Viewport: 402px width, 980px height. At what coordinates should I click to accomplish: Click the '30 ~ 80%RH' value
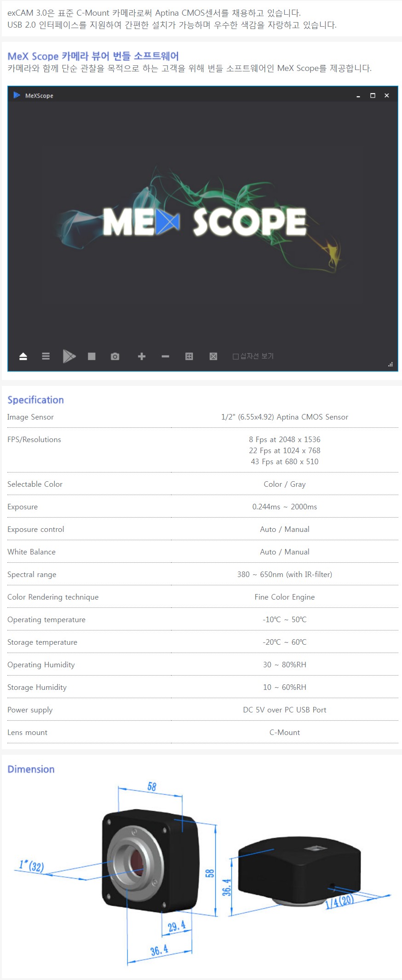coord(285,665)
